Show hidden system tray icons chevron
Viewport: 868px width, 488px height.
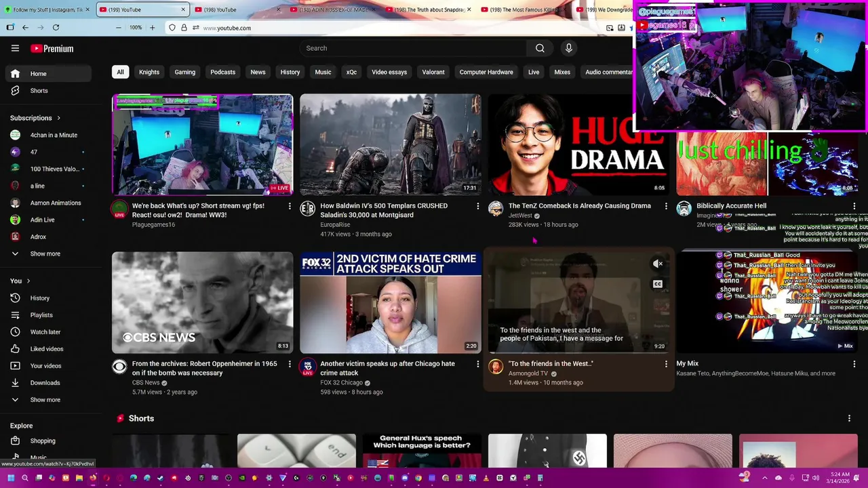click(x=764, y=478)
